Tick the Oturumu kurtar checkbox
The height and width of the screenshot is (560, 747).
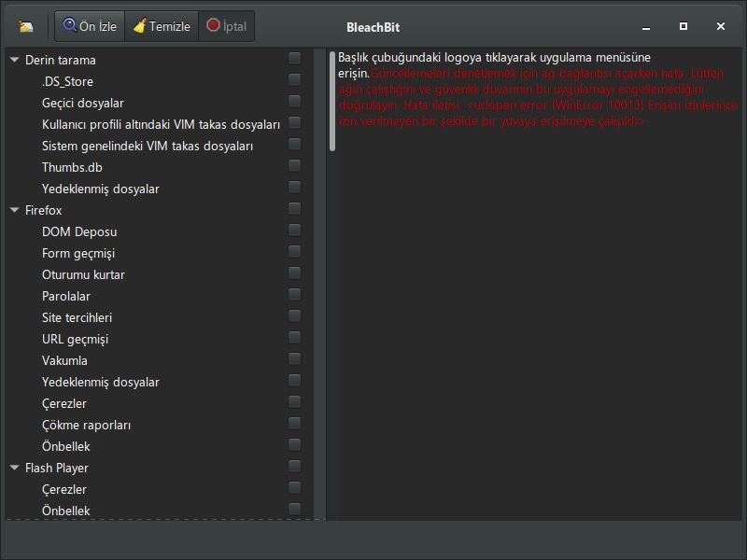[294, 273]
